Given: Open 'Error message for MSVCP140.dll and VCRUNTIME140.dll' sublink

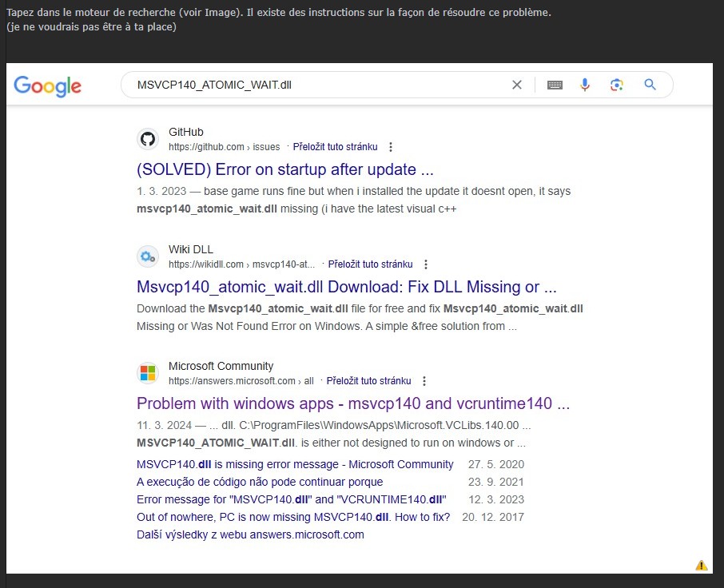Looking at the screenshot, I should (x=292, y=499).
